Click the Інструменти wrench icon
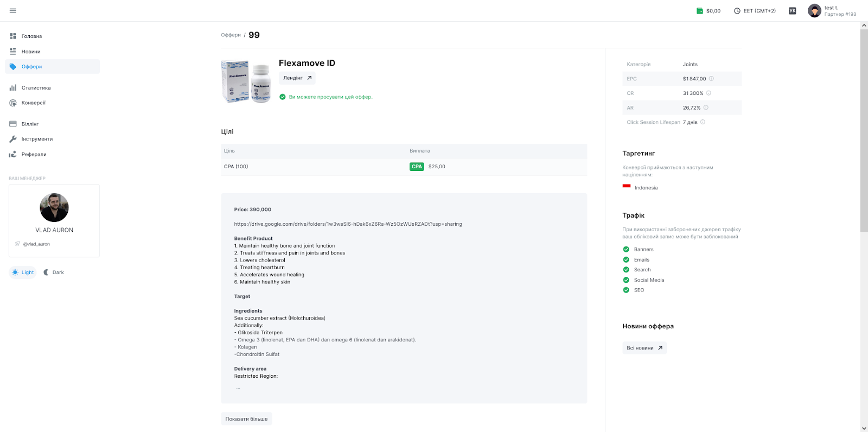 coord(13,139)
